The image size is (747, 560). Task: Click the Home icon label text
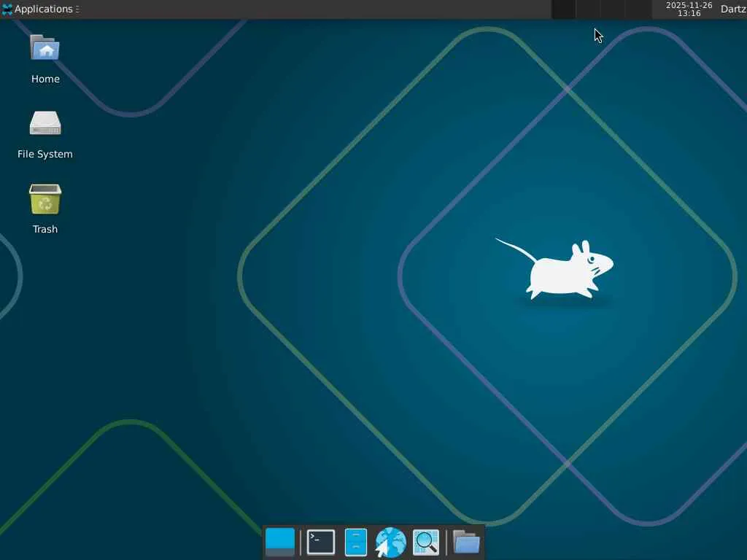coord(45,79)
